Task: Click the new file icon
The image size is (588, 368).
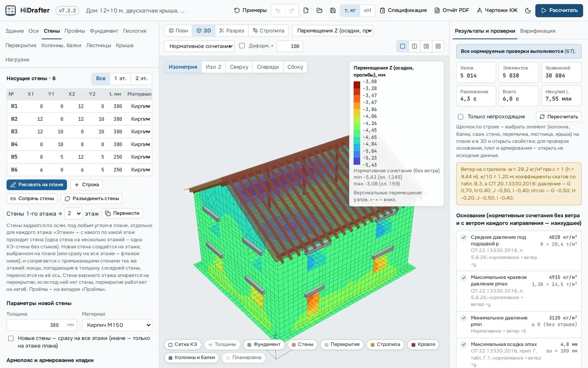Action: [306, 10]
